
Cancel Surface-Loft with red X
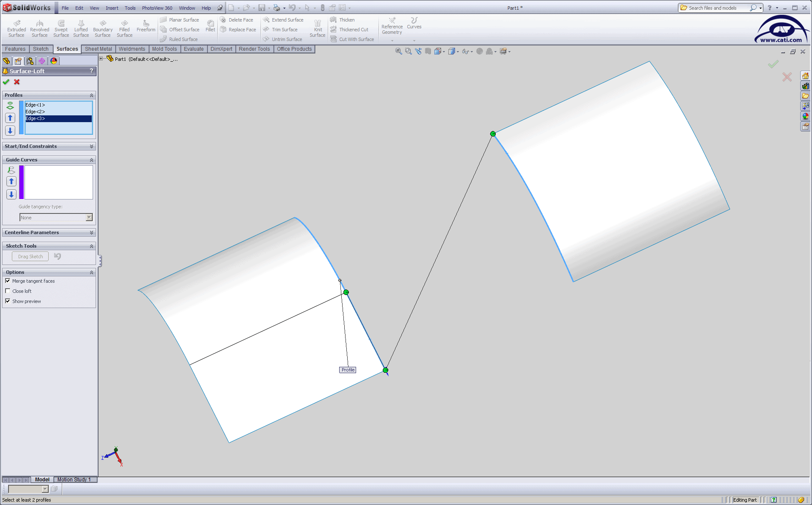click(x=17, y=82)
